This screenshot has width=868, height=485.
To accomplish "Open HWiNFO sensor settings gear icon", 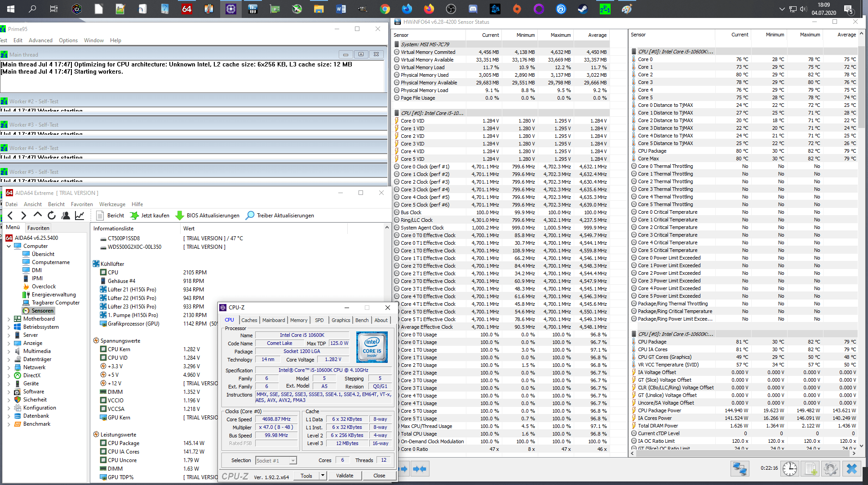I will coord(830,469).
